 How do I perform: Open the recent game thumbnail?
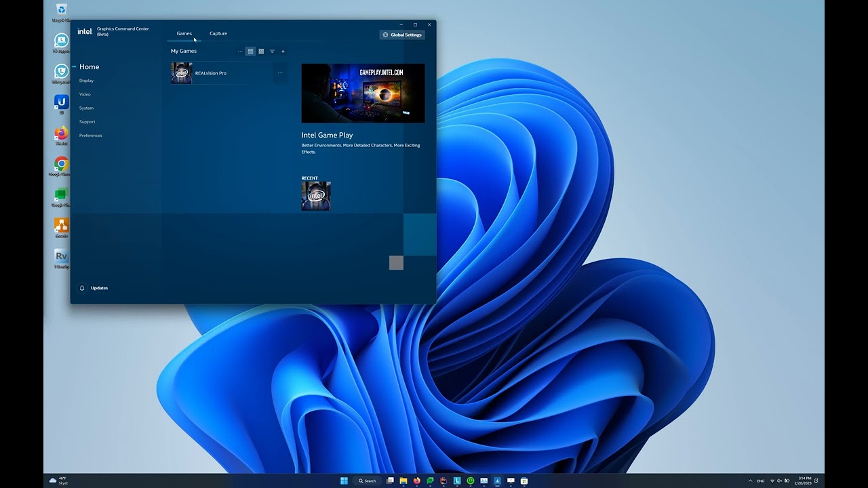[316, 196]
